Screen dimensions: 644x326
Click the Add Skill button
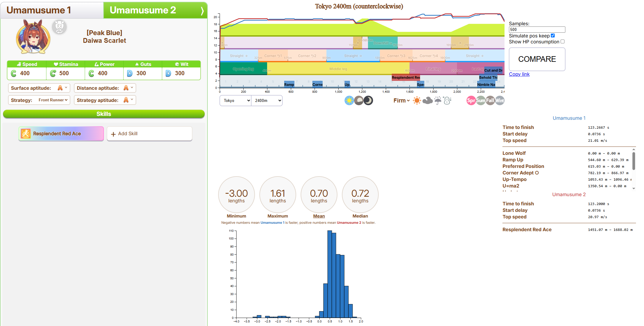point(150,134)
